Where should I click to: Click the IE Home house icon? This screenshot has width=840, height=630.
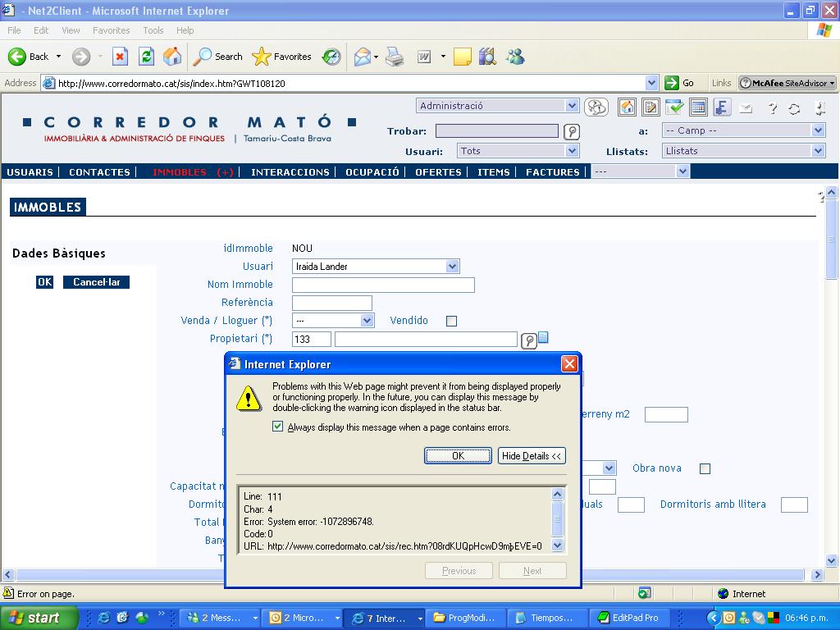click(172, 57)
